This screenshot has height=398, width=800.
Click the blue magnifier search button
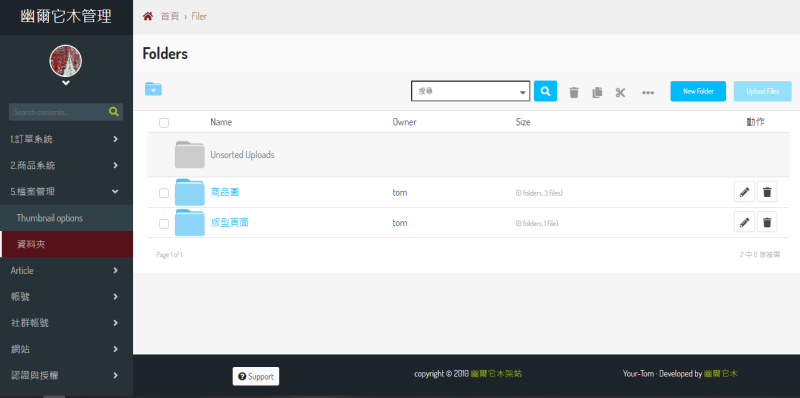(545, 91)
